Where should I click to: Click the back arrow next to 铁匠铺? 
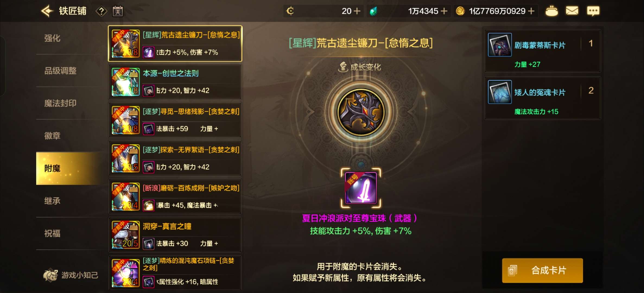tap(47, 11)
